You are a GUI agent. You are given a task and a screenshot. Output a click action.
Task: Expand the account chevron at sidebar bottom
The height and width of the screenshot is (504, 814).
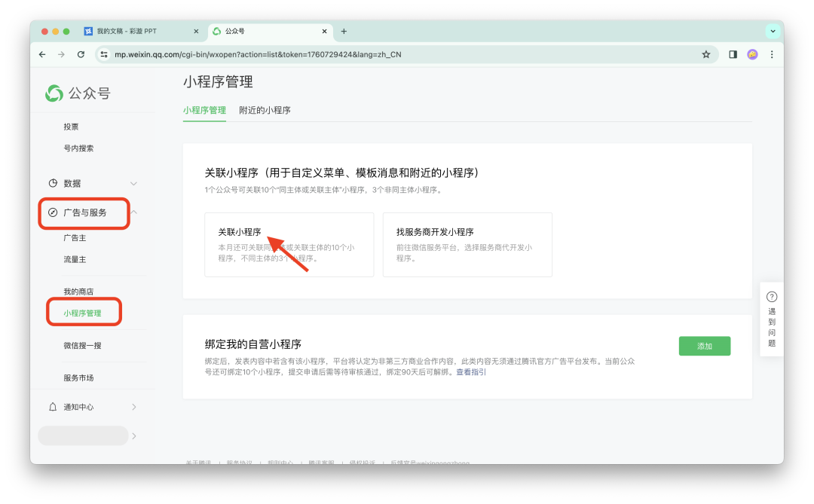coord(134,436)
